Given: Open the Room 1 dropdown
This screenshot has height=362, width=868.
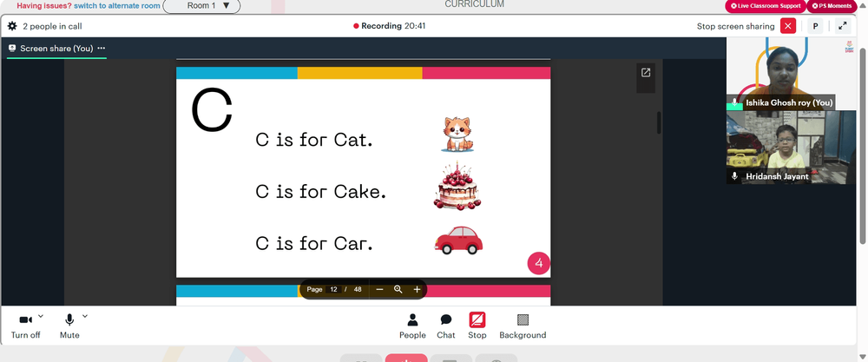Looking at the screenshot, I should pos(201,6).
